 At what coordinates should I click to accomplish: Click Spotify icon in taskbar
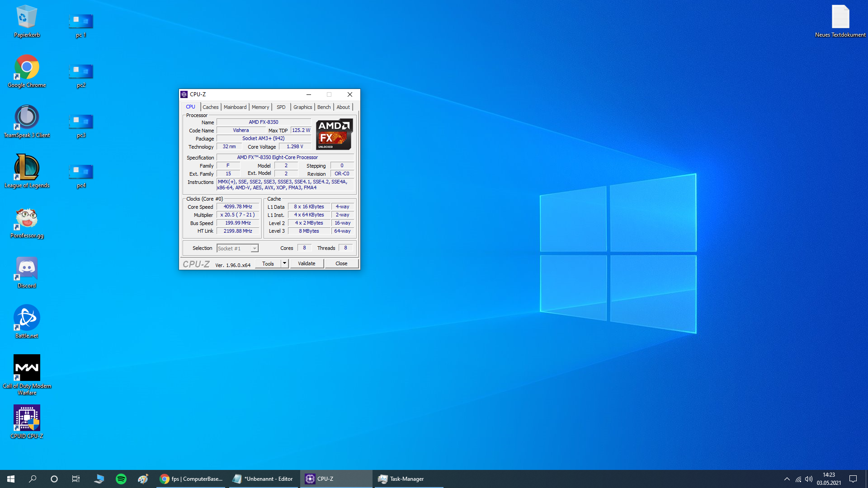click(x=121, y=479)
